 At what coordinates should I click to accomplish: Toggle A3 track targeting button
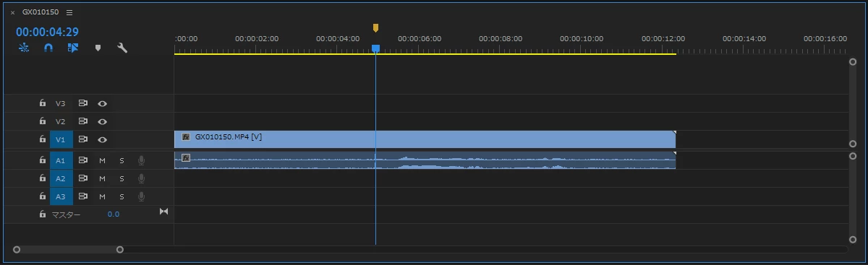pyautogui.click(x=61, y=196)
